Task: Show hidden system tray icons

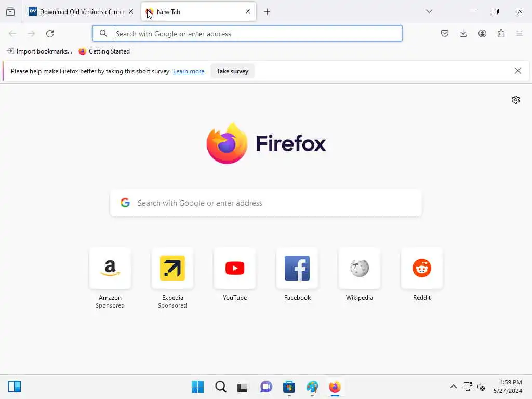Action: coord(453,387)
